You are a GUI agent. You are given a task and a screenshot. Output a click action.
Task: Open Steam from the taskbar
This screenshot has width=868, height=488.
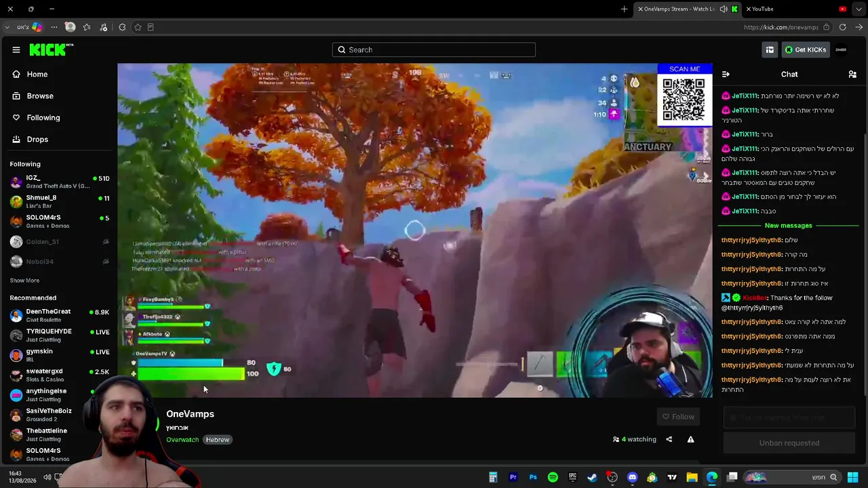[x=592, y=477]
